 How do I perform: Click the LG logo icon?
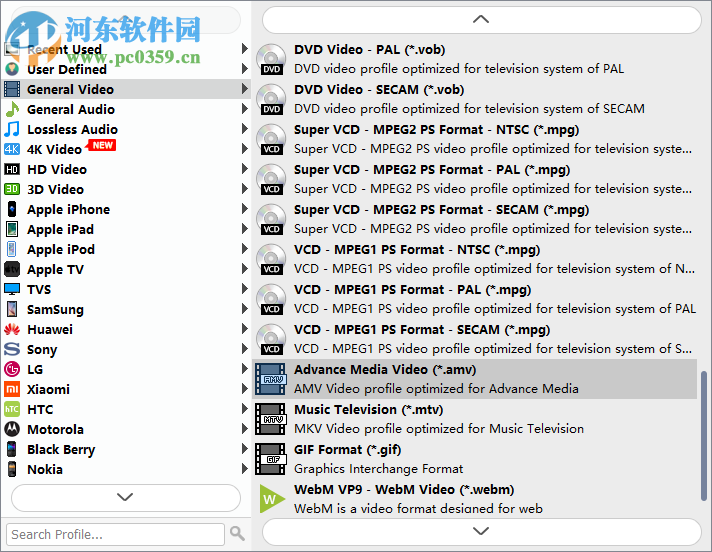pyautogui.click(x=12, y=369)
